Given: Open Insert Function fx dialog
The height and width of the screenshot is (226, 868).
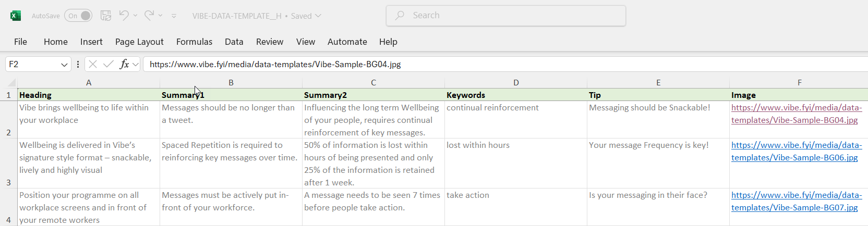Looking at the screenshot, I should point(124,64).
